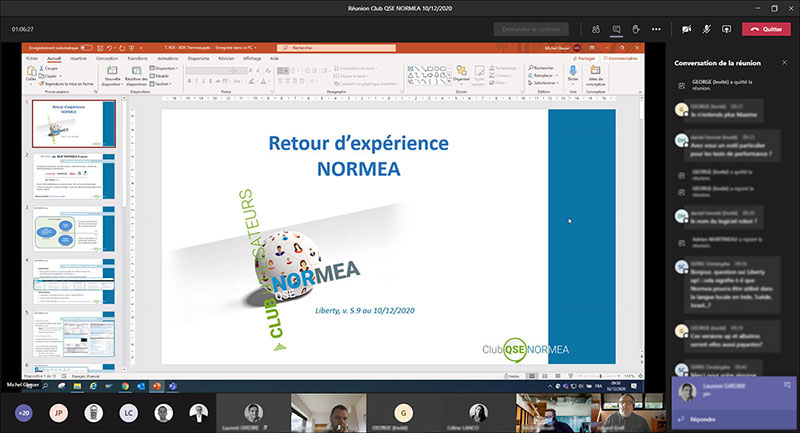The width and height of the screenshot is (800, 433).
Task: Raise your hand with the hand icon
Action: (x=636, y=29)
